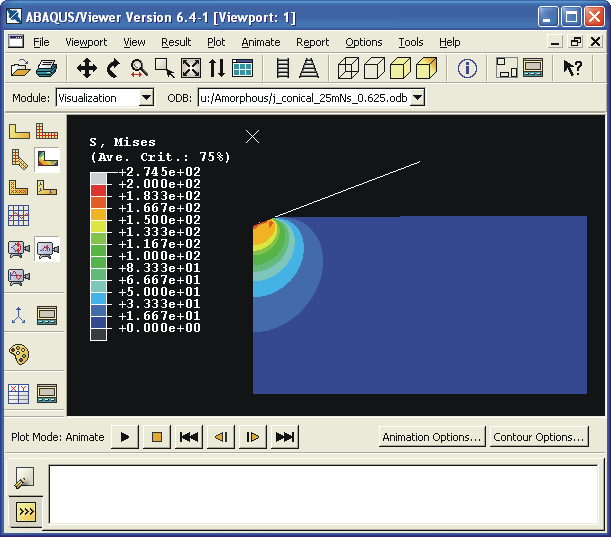The width and height of the screenshot is (611, 537).
Task: Click the red swatch in contour legend
Action: 98,190
